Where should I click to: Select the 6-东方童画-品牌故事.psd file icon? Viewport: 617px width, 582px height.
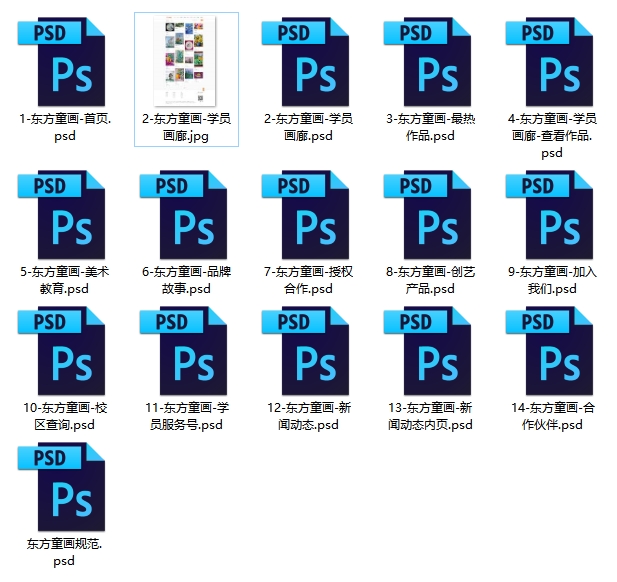coord(184,215)
